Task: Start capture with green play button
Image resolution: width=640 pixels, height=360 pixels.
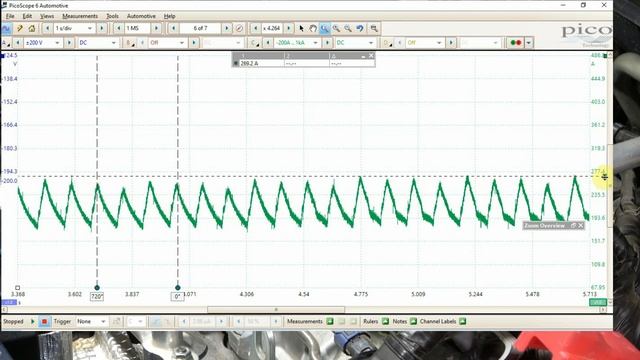Action: tap(33, 322)
